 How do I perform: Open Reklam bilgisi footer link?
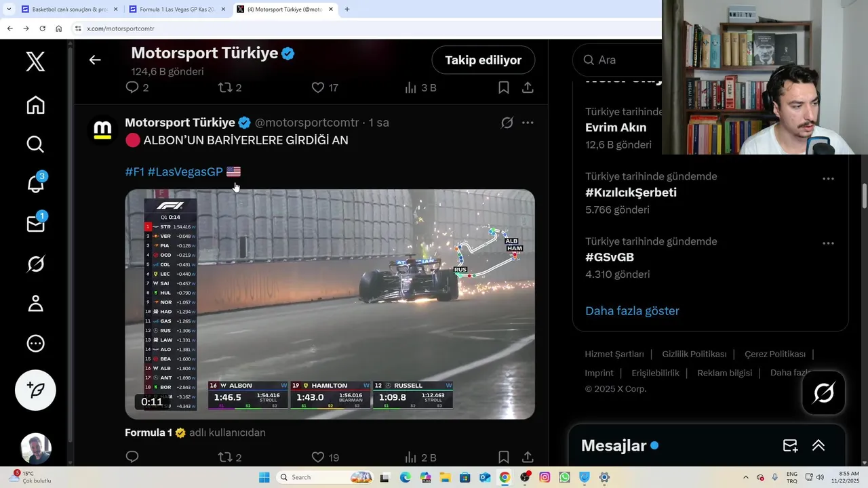tap(724, 373)
